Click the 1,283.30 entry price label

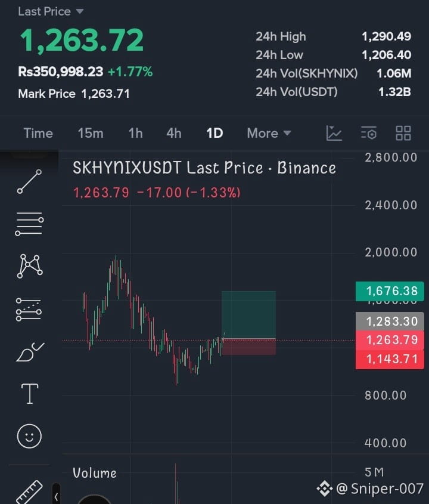coord(390,321)
